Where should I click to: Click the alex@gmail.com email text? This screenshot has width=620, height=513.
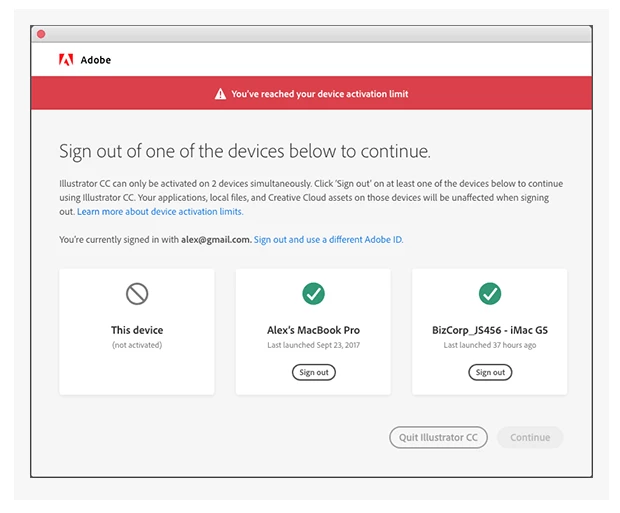click(216, 239)
